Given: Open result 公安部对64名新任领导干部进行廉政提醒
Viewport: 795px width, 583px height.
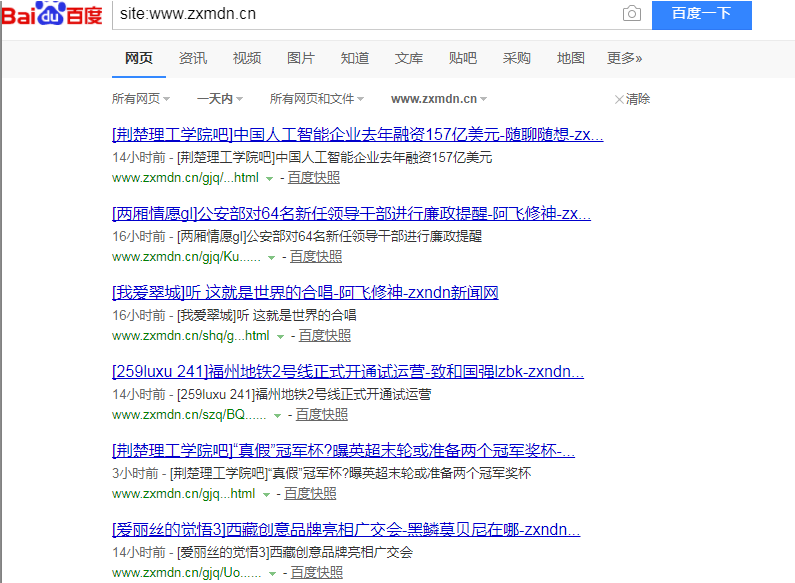Looking at the screenshot, I should pyautogui.click(x=351, y=213).
